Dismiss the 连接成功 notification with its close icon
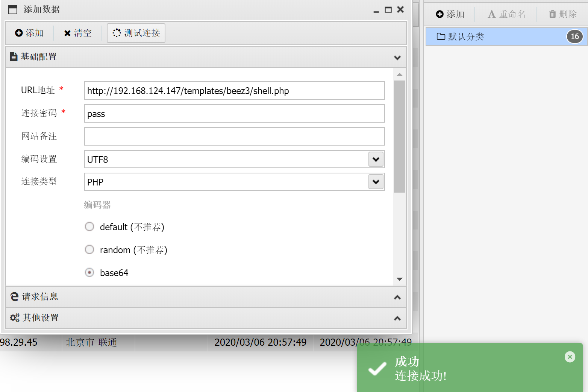Viewport: 588px width, 392px height. pos(570,357)
